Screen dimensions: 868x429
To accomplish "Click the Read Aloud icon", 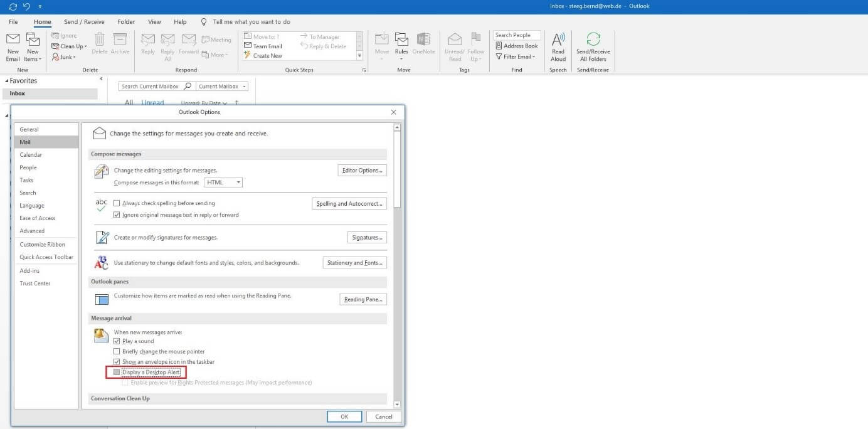I will coord(558,41).
